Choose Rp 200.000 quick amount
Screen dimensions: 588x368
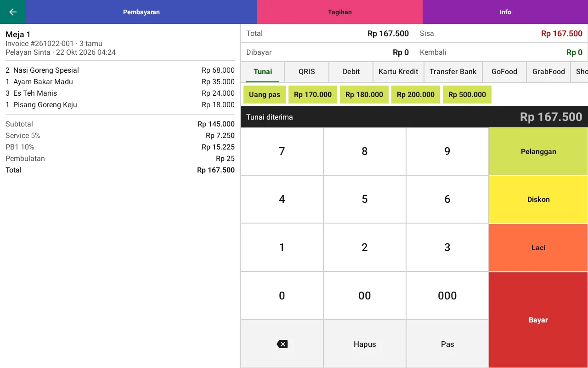pos(416,94)
